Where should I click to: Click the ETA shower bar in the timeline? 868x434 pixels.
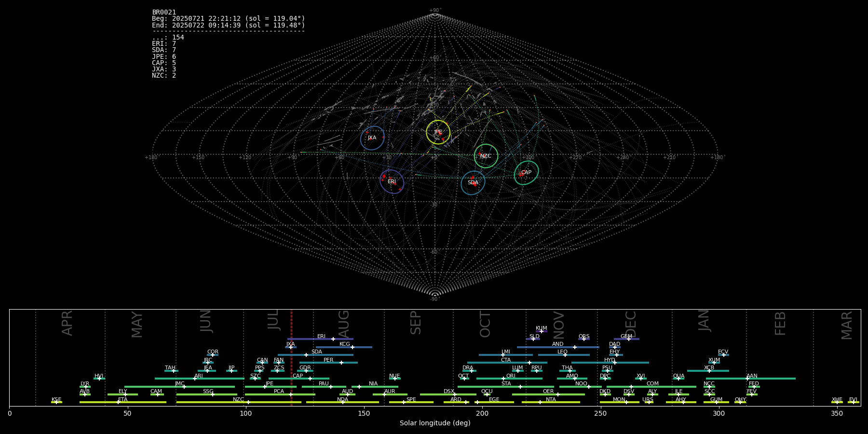pyautogui.click(x=123, y=402)
